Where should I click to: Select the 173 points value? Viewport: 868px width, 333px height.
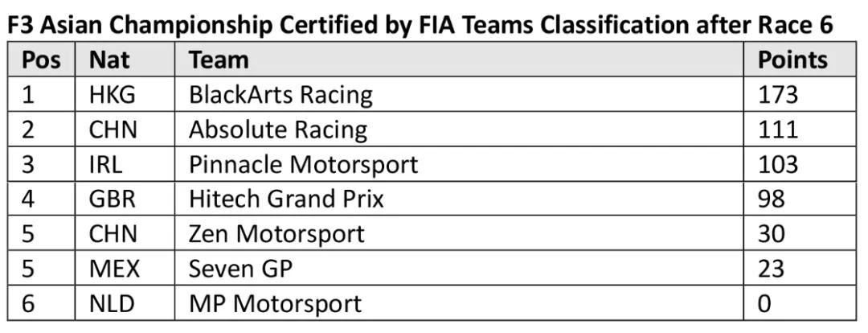pyautogui.click(x=778, y=95)
